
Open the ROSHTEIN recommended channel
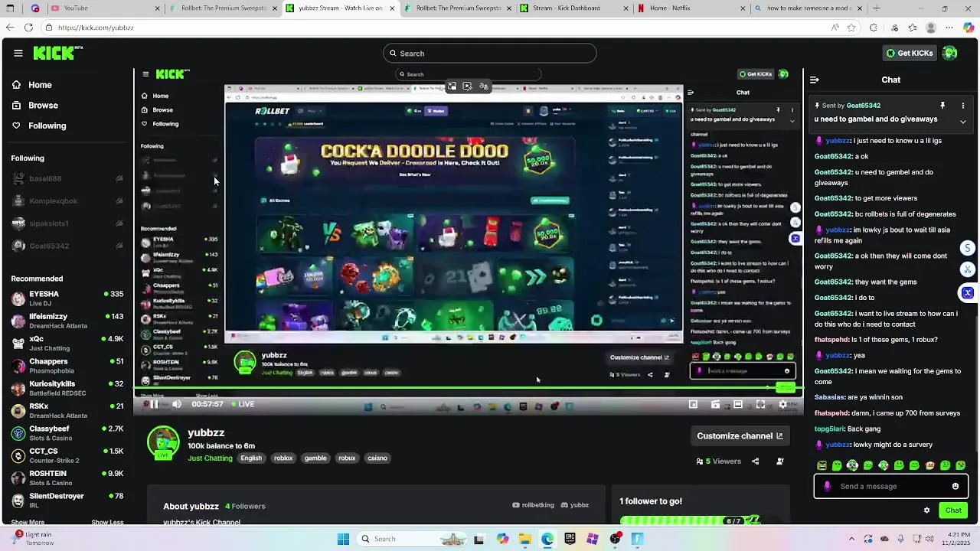(x=67, y=478)
